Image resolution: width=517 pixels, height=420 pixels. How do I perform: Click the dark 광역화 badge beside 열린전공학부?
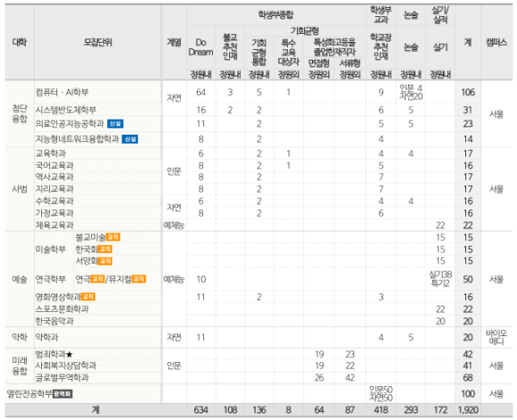pyautogui.click(x=62, y=394)
